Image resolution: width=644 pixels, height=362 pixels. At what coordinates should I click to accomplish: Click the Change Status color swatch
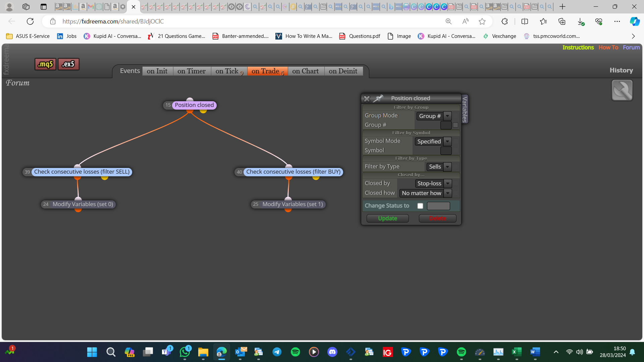click(438, 206)
